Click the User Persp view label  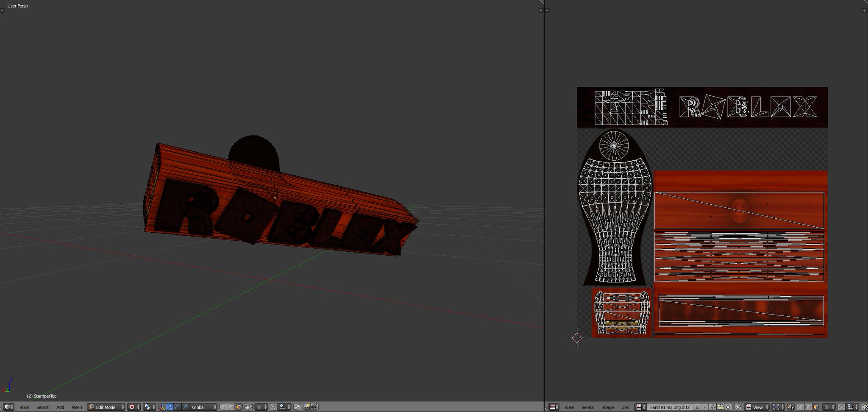point(17,6)
